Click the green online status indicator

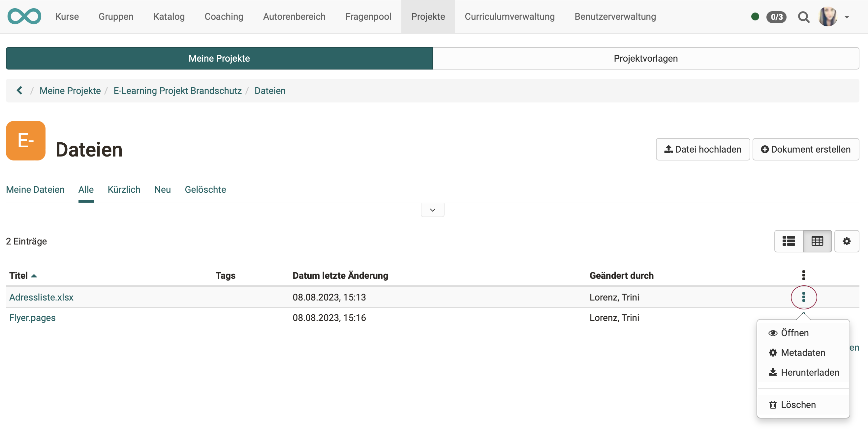[x=755, y=16]
